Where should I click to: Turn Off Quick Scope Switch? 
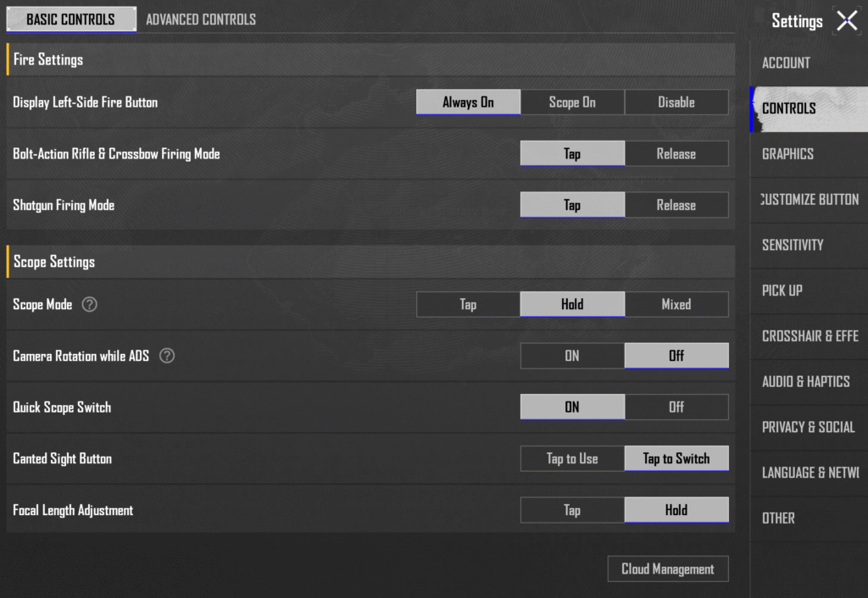point(676,407)
